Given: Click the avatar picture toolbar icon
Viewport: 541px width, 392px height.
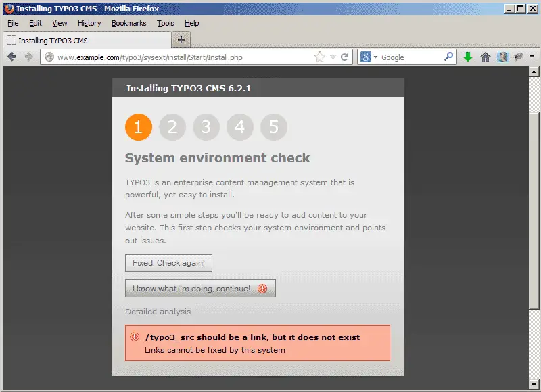Looking at the screenshot, I should point(502,57).
